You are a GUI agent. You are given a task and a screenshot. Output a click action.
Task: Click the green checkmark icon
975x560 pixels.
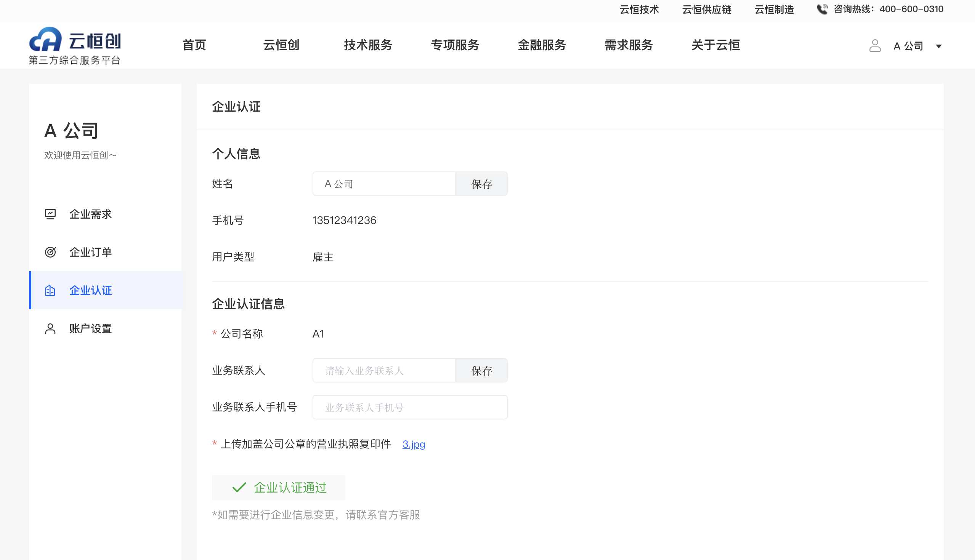point(239,487)
